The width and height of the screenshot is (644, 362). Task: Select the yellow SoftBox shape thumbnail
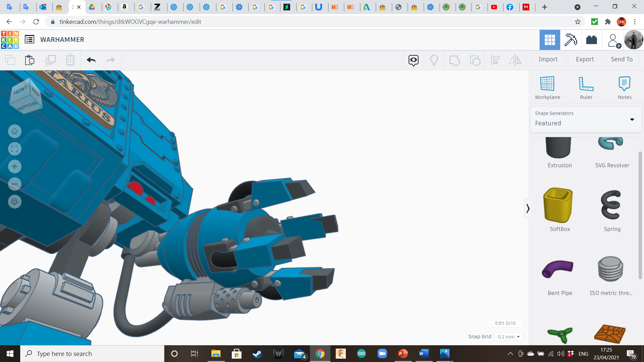(x=558, y=205)
